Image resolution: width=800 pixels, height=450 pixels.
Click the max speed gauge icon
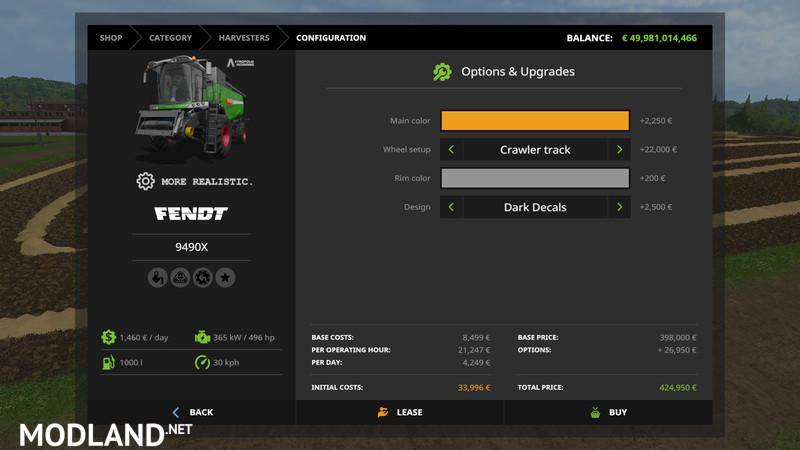pyautogui.click(x=202, y=362)
